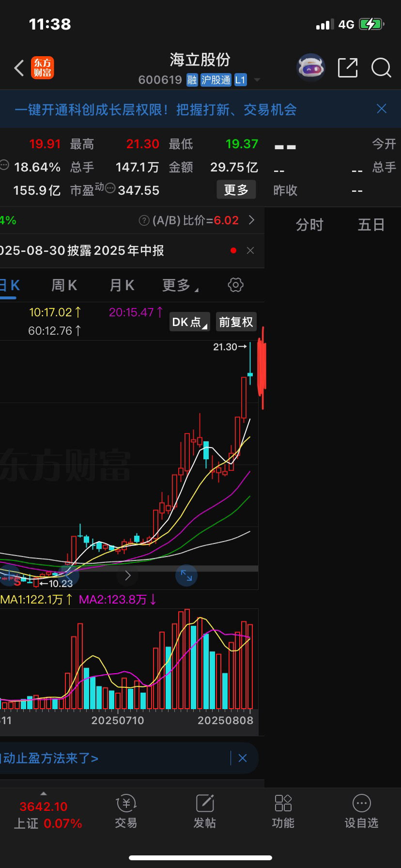Tap the 347.55 市盈 value

[x=139, y=190]
